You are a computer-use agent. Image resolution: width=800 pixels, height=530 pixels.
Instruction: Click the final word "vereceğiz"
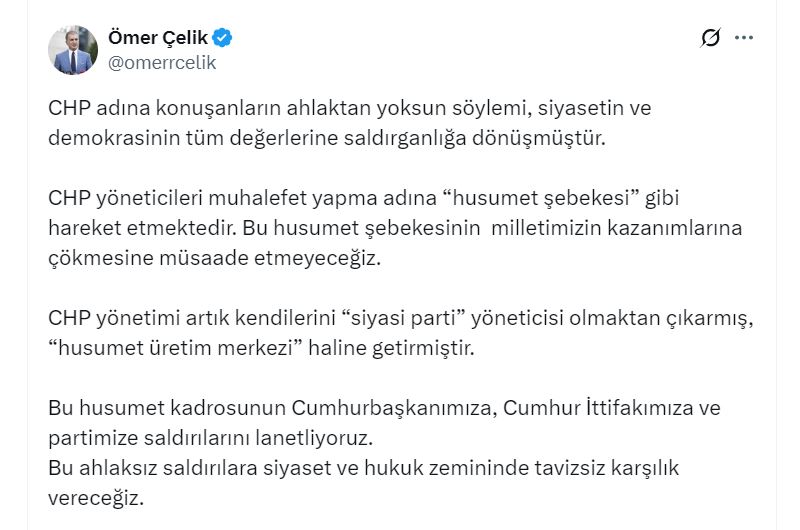(x=99, y=497)
